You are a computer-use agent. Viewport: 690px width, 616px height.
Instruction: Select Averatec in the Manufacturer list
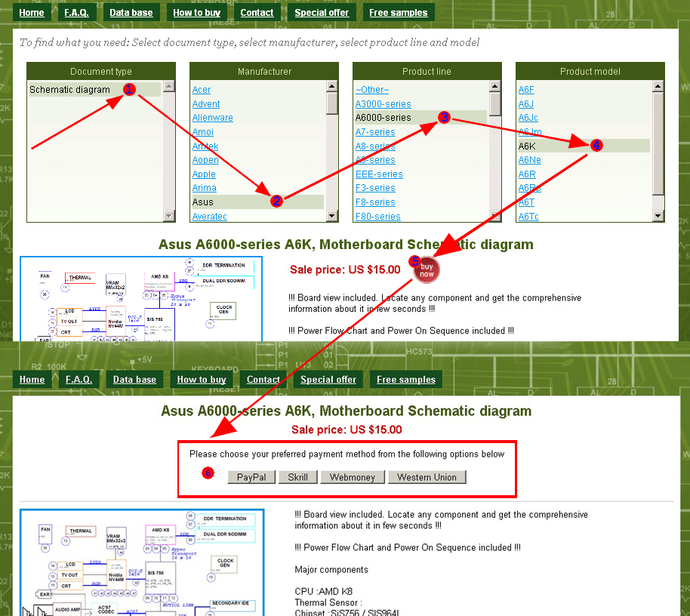[209, 217]
